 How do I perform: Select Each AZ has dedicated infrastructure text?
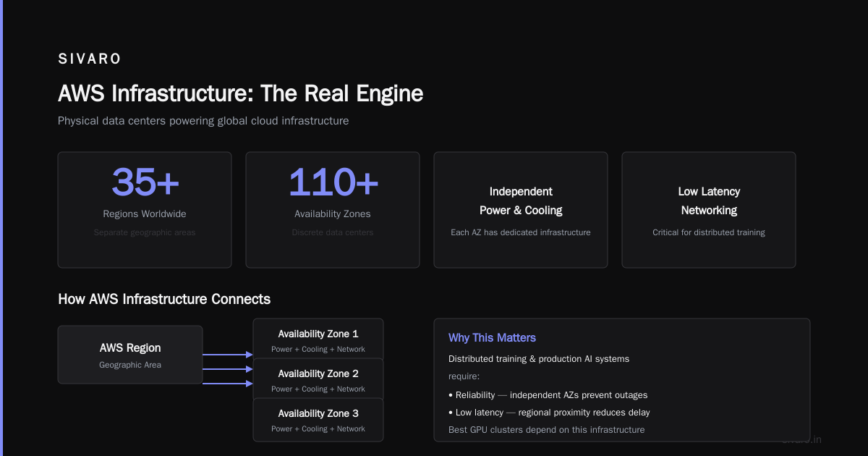(x=521, y=233)
